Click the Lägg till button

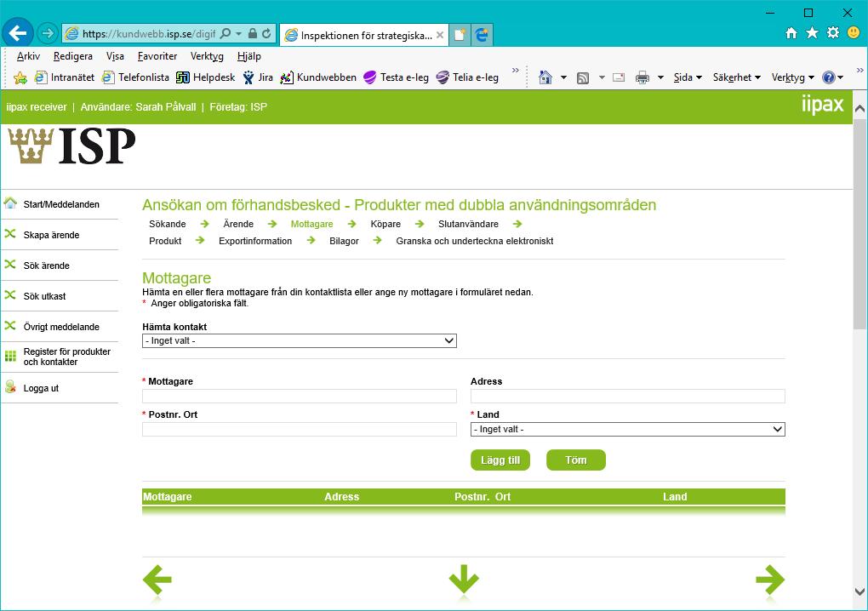coord(500,460)
